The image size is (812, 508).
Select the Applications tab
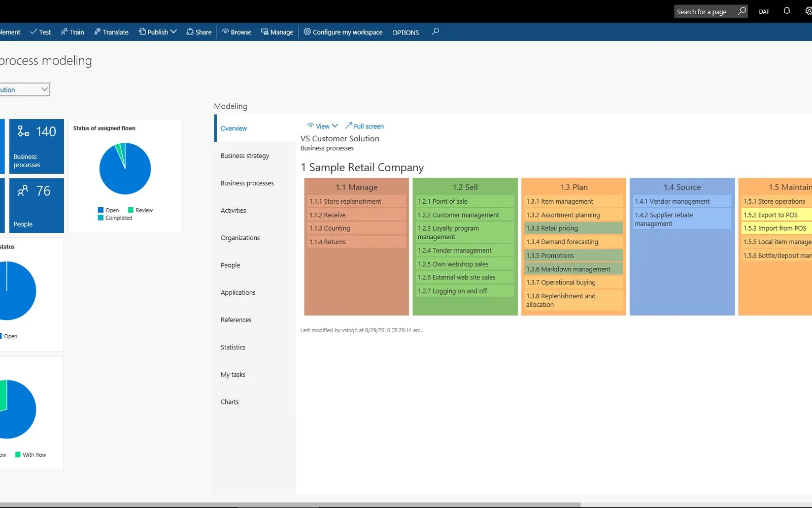pyautogui.click(x=255, y=293)
